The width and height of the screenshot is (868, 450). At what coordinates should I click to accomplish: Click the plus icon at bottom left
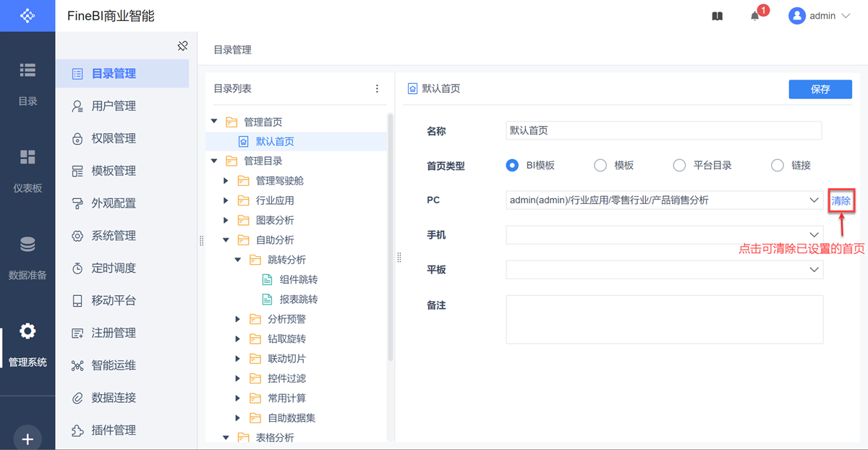click(27, 438)
